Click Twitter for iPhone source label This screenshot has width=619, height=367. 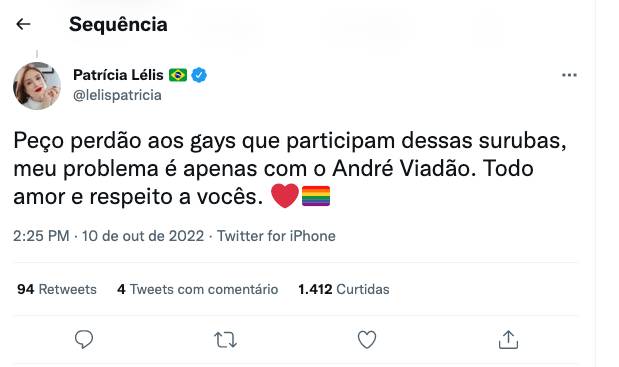pos(276,236)
